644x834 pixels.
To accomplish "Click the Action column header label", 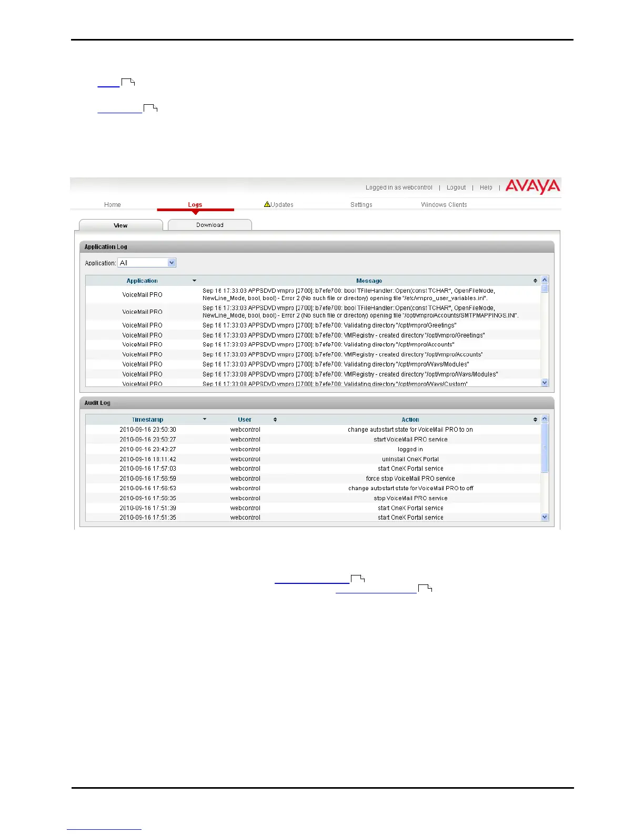I will click(x=410, y=420).
